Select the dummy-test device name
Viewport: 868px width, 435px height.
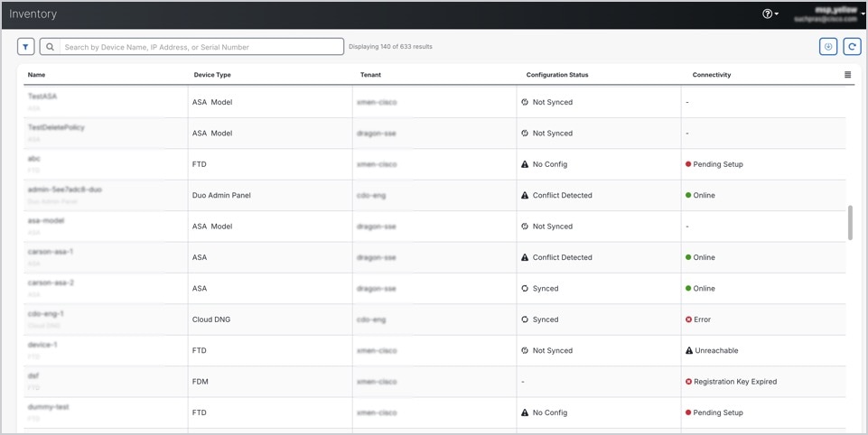48,407
